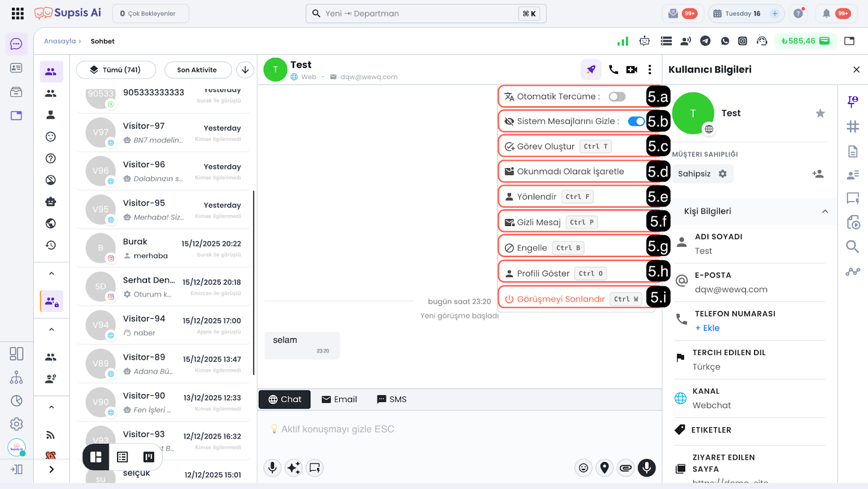Enable the Otomatik Tercüme toggle

[617, 96]
